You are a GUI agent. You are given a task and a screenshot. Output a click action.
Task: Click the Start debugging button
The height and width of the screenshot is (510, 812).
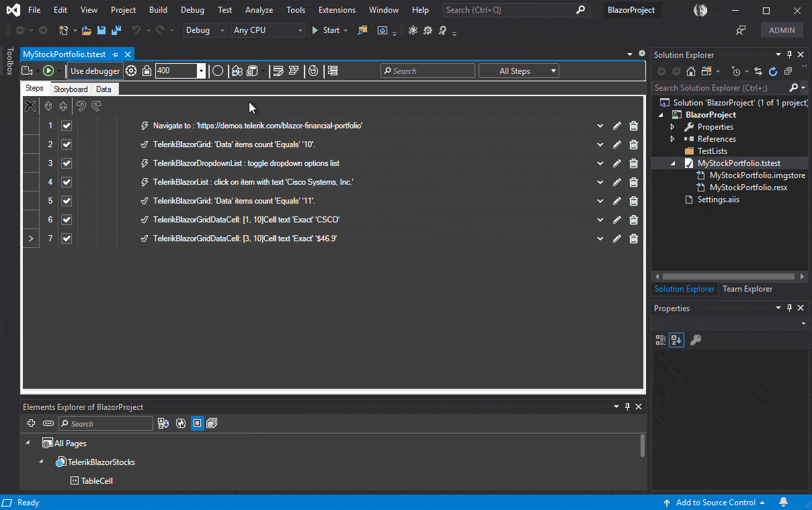pos(329,30)
